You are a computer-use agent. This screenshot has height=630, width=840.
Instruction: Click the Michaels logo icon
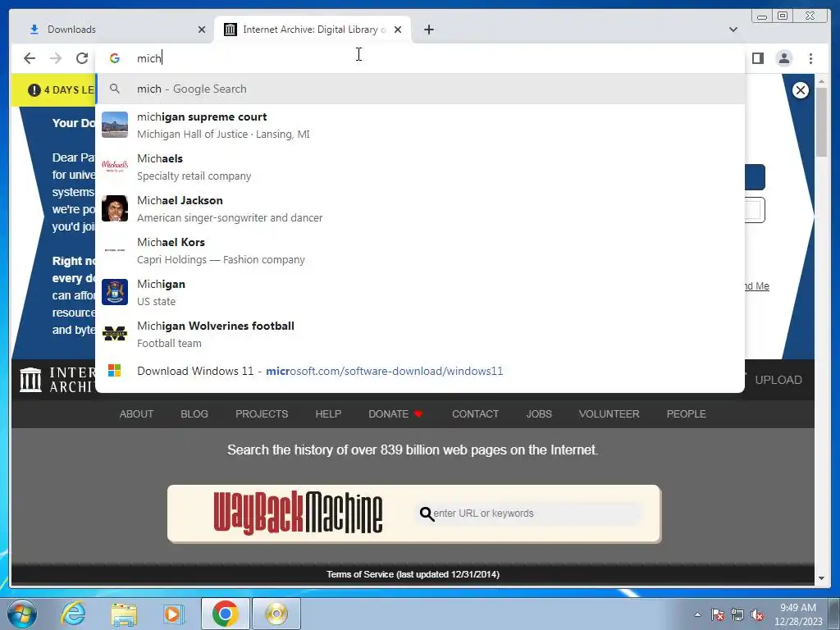(115, 166)
